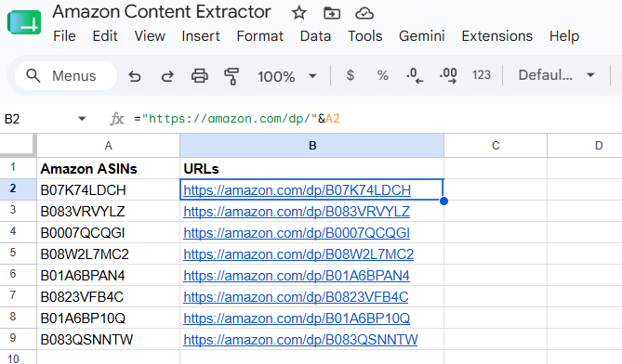Click the document title Amazon Content Extractor
622x364 pixels.
pos(162,11)
